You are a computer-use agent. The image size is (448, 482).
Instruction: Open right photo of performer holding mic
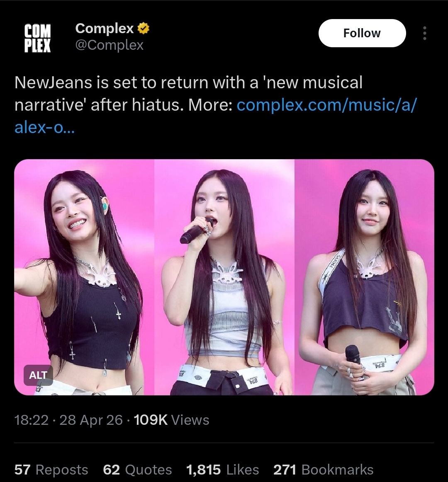pos(364,277)
